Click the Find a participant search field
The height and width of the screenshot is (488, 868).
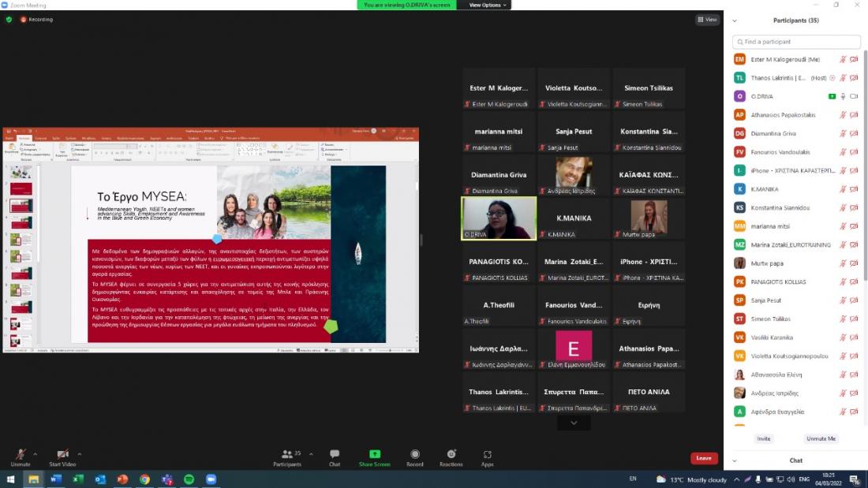(x=795, y=42)
